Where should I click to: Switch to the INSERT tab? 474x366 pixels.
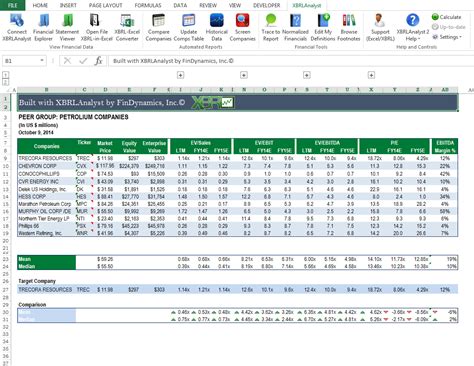tap(68, 5)
